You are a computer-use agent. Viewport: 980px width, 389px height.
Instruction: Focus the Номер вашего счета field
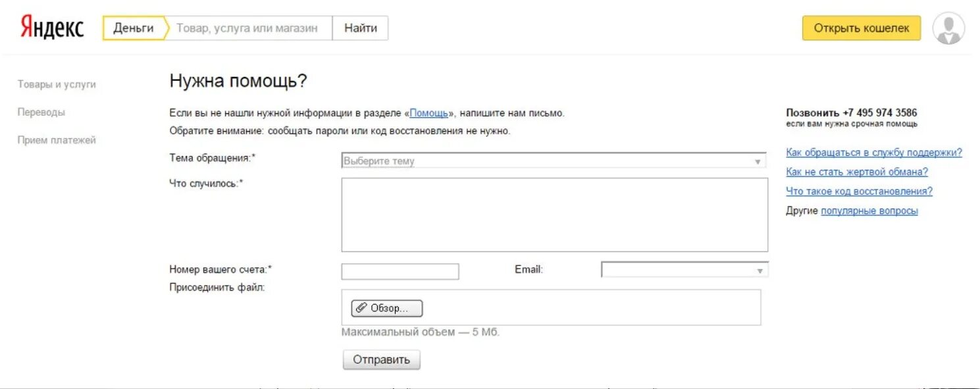click(x=400, y=271)
